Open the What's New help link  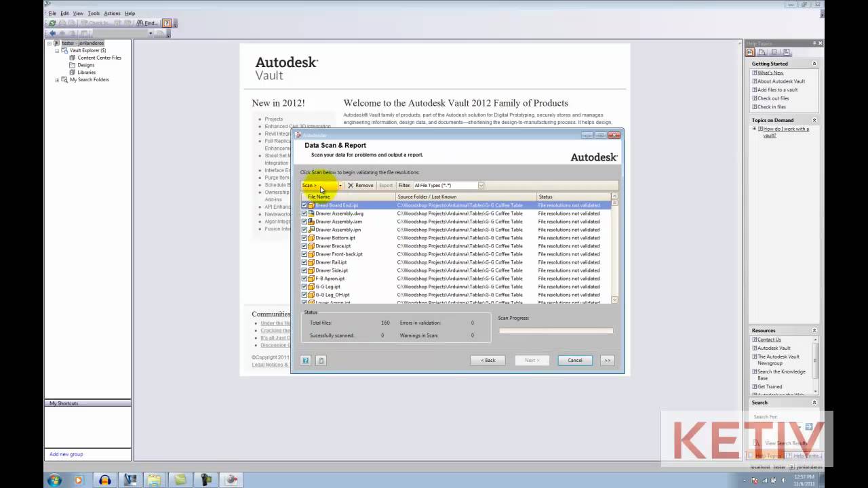(770, 73)
